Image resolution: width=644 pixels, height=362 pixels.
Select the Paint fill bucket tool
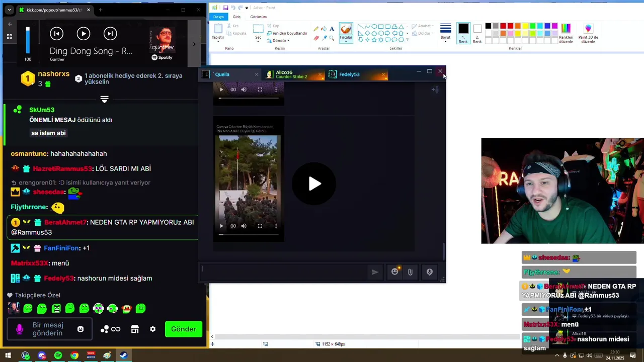pyautogui.click(x=324, y=29)
